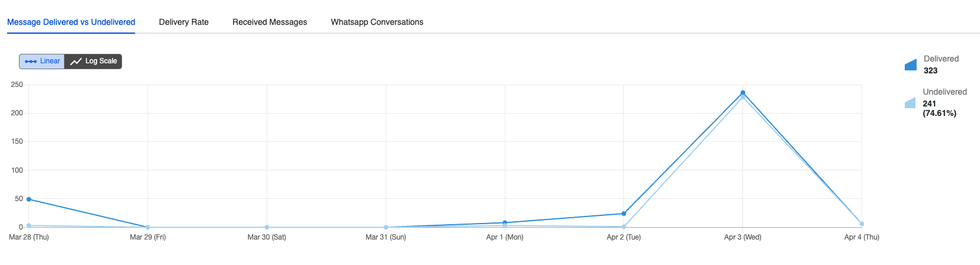This screenshot has height=265, width=980.
Task: Click the Undelivered legend color icon
Action: (910, 103)
